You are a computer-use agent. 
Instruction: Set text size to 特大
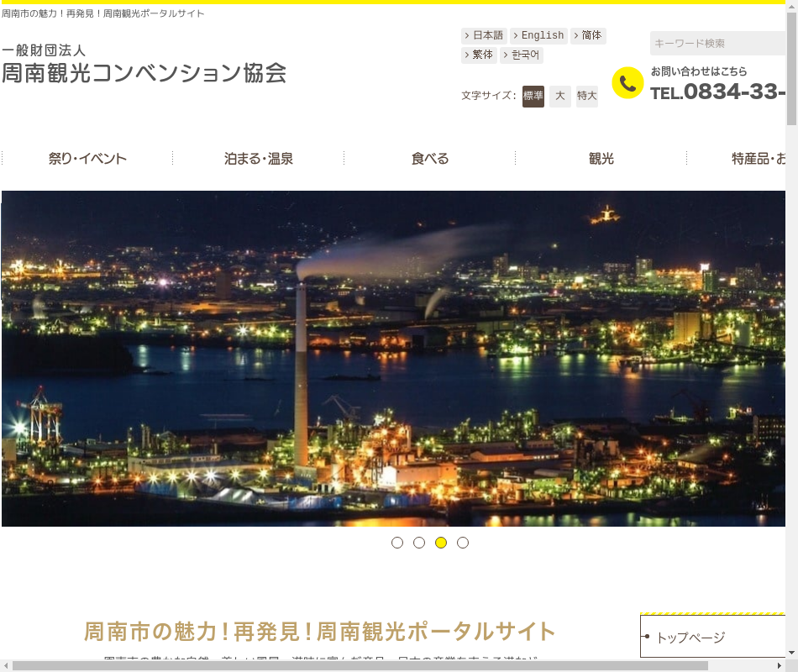coord(587,96)
